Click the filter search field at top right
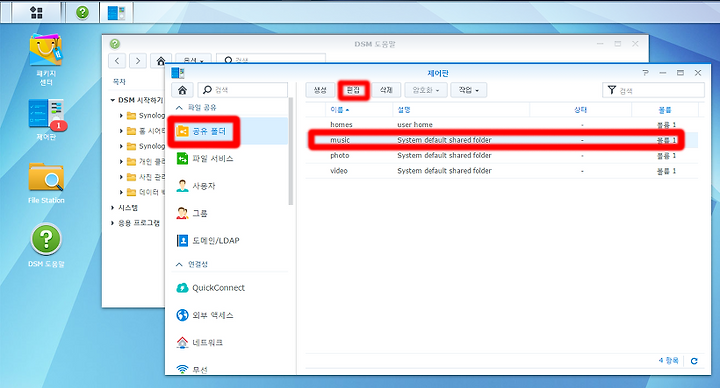The height and width of the screenshot is (388, 720). click(653, 90)
